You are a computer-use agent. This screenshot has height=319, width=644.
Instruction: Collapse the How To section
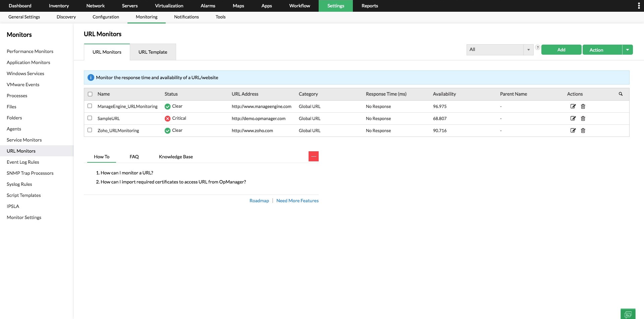[313, 156]
